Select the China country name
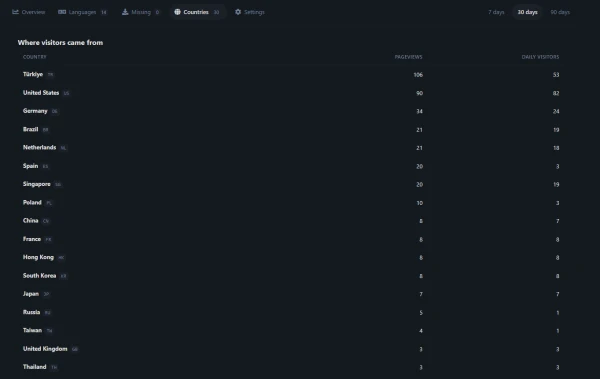 coord(30,221)
